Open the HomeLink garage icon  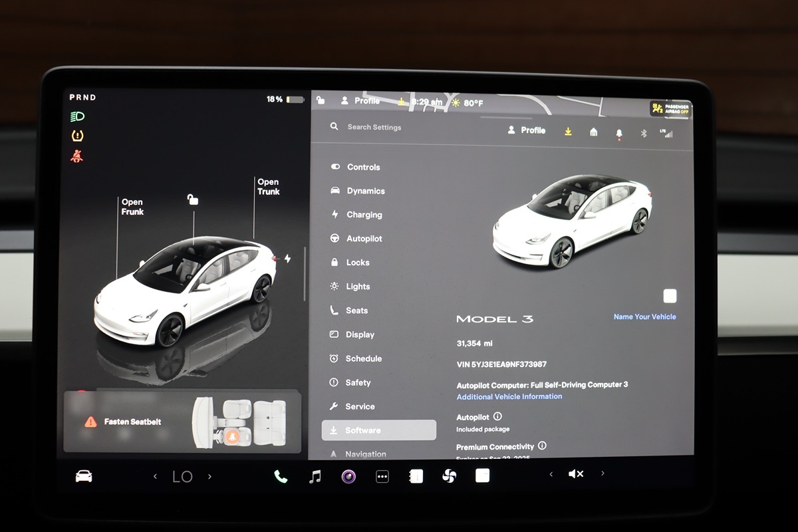[593, 132]
